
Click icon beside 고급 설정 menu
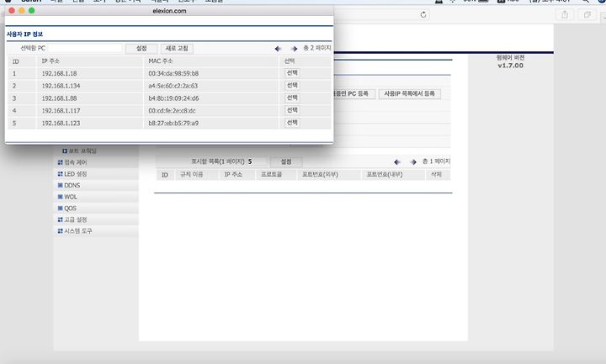pyautogui.click(x=60, y=219)
